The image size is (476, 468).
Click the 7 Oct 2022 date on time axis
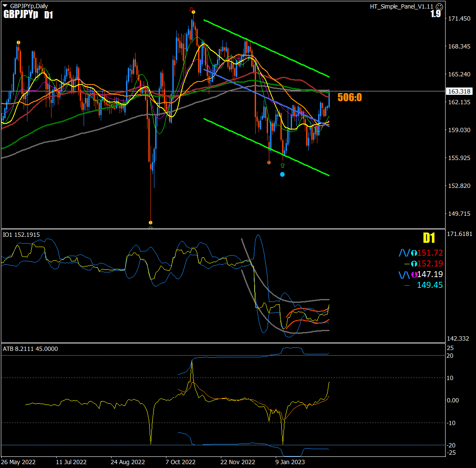pyautogui.click(x=181, y=462)
